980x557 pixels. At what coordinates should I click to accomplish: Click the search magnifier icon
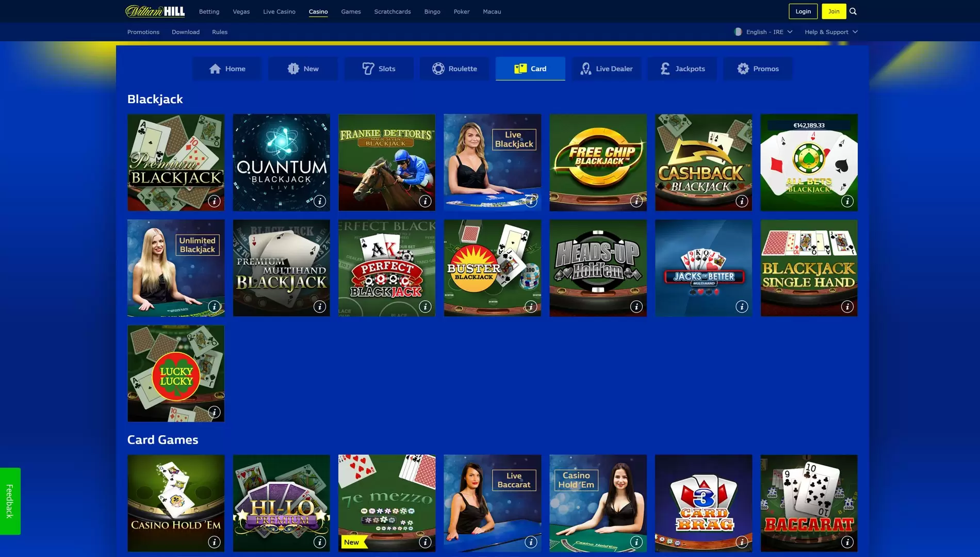(853, 11)
